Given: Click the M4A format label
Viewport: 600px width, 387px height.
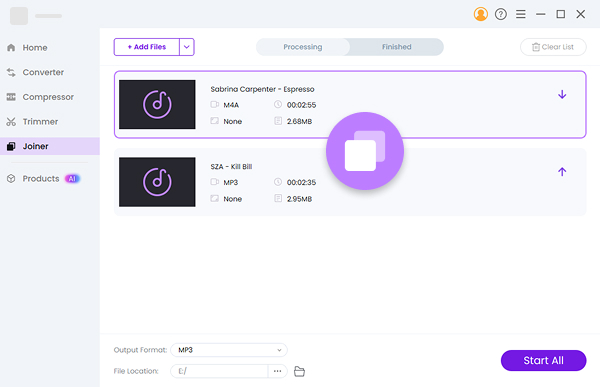Looking at the screenshot, I should (231, 105).
